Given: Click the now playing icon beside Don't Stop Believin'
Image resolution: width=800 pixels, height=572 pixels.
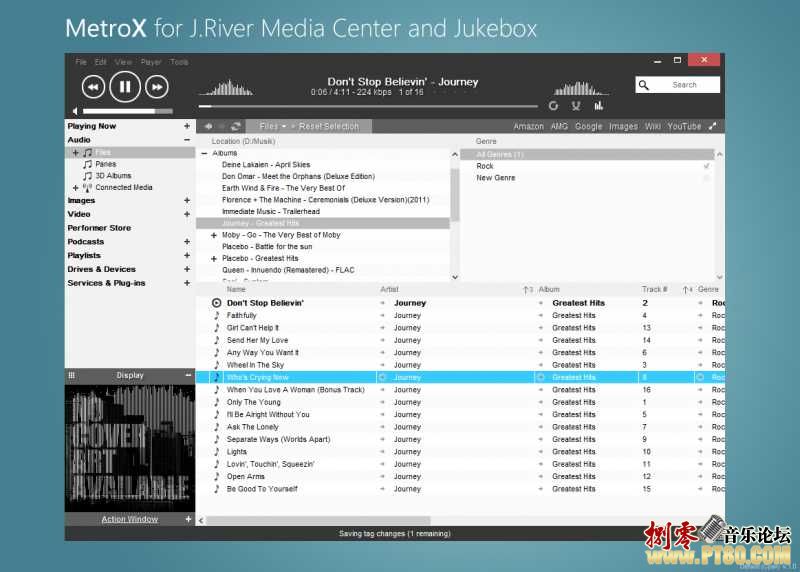Looking at the screenshot, I should point(216,303).
